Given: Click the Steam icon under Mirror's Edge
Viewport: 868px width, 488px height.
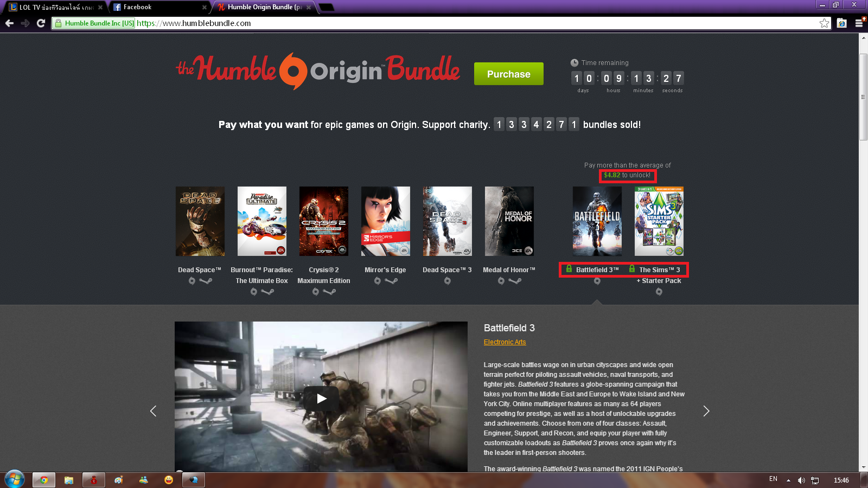Looking at the screenshot, I should point(391,281).
